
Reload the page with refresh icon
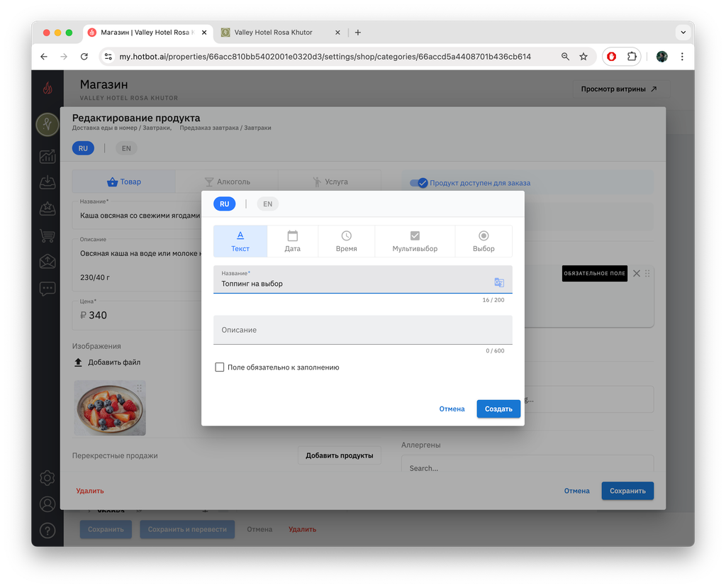84,57
